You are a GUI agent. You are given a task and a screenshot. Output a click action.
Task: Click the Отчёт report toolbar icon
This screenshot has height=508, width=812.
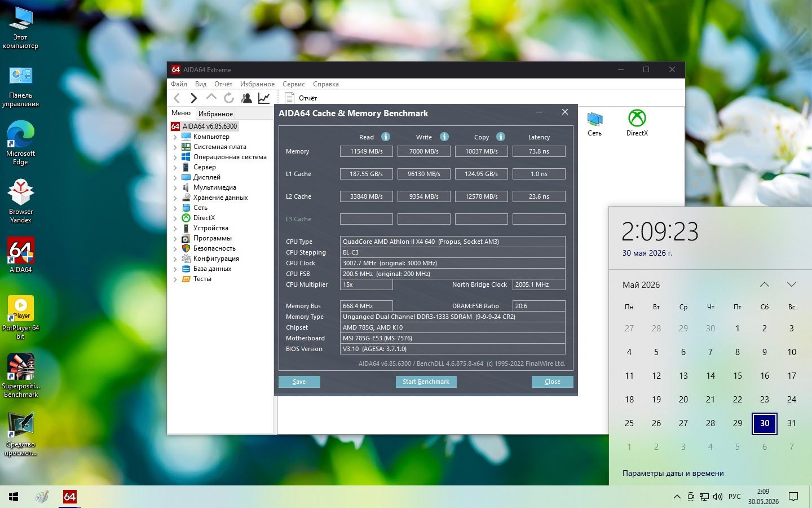pos(301,98)
